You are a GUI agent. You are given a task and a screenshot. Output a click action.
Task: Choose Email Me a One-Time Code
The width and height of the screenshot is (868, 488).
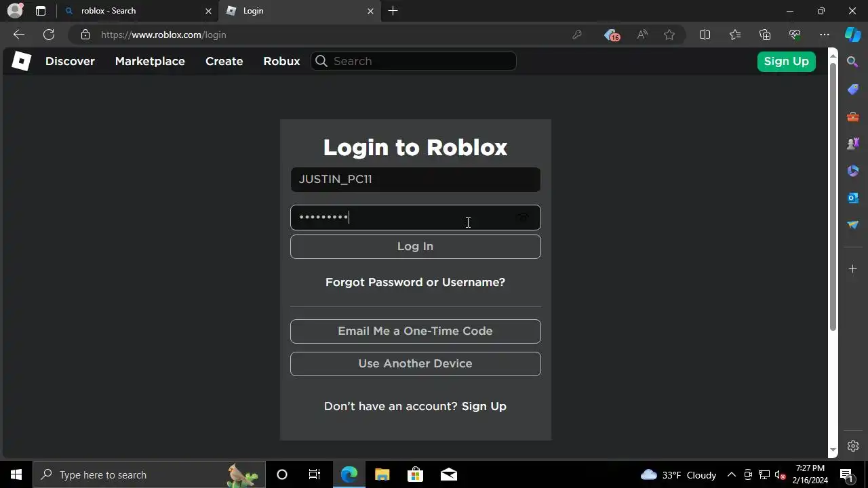pyautogui.click(x=415, y=331)
